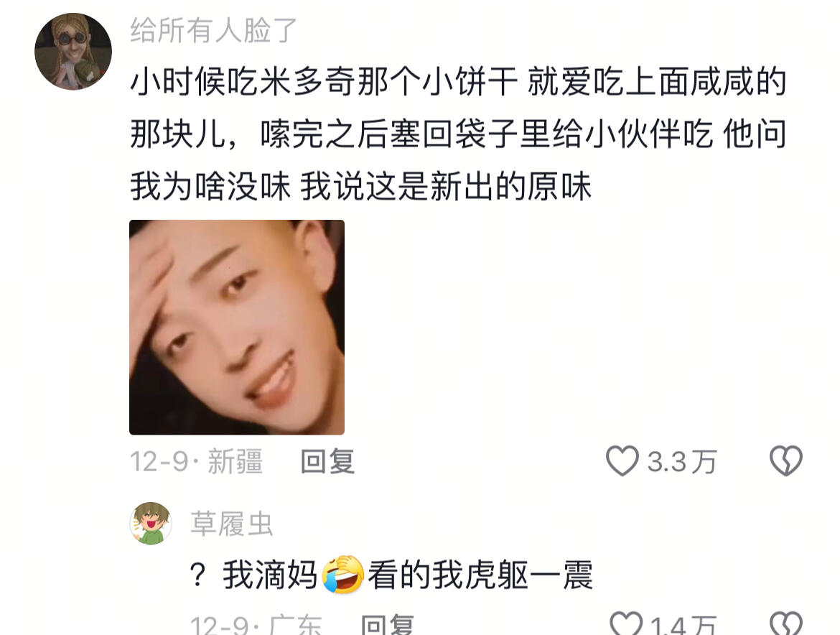This screenshot has height=635, width=840.
Task: Click 回复 under the 新疆 comment
Action: [x=327, y=461]
